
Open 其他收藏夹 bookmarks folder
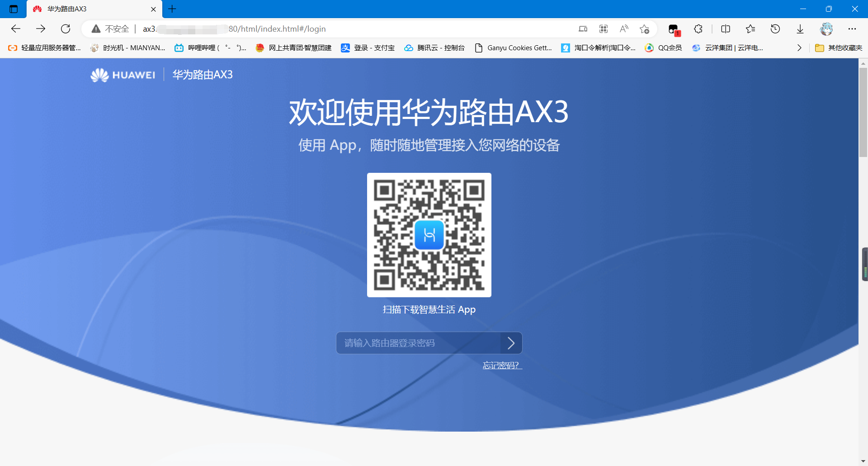(839, 48)
